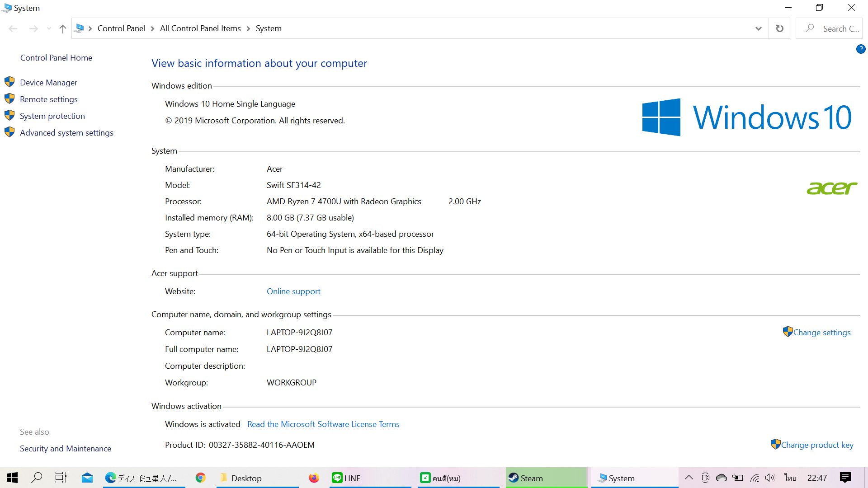Click the Online support website link

[x=293, y=291]
